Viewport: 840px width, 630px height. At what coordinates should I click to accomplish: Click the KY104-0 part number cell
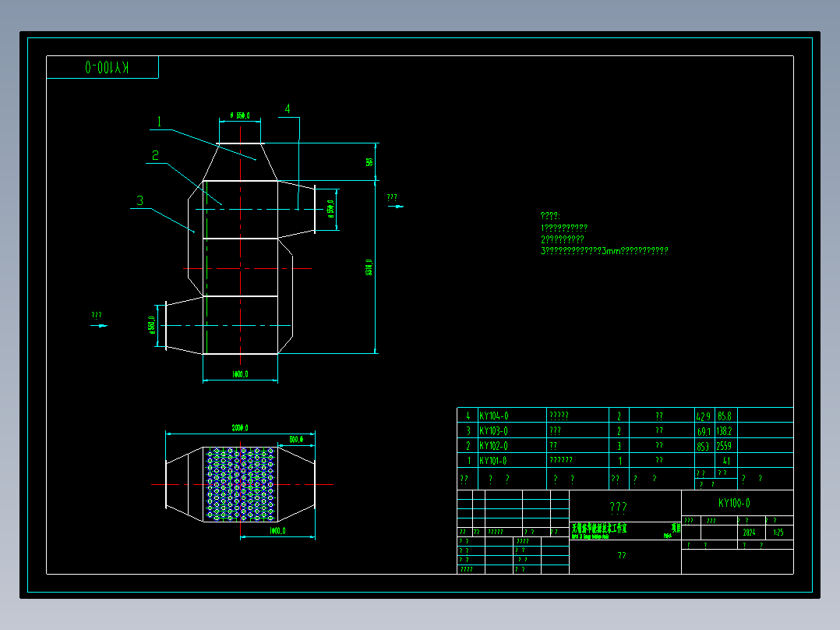[494, 416]
